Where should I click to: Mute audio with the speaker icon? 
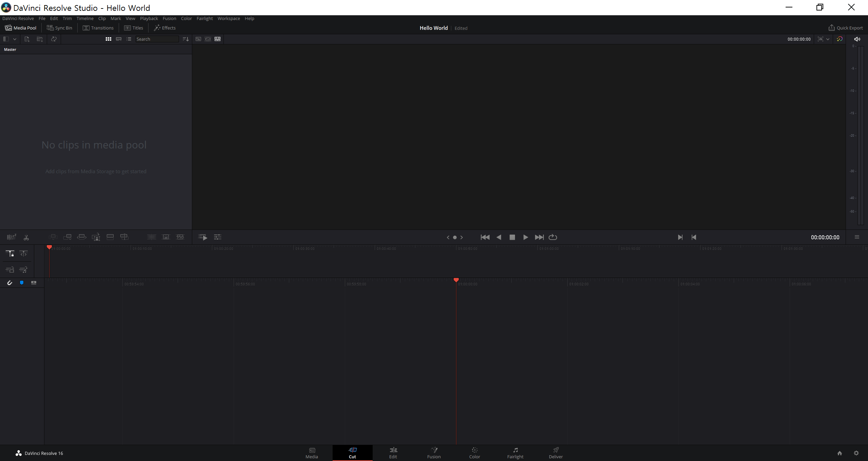click(857, 39)
